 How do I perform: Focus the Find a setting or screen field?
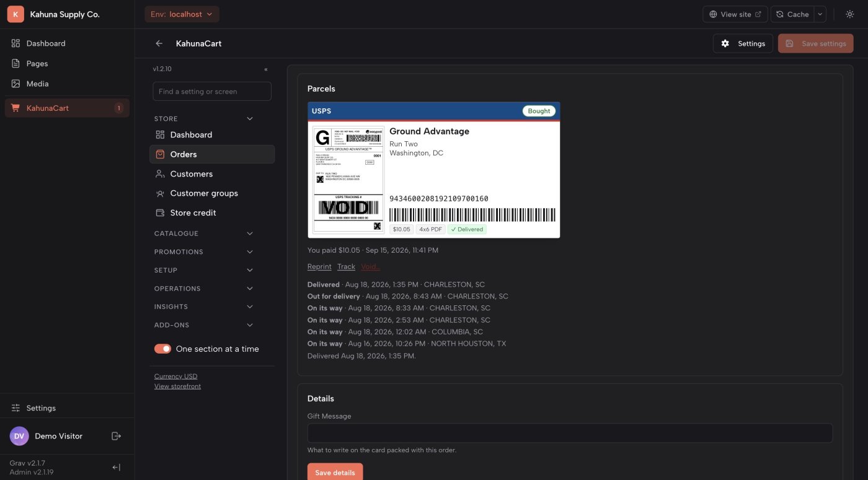click(212, 91)
